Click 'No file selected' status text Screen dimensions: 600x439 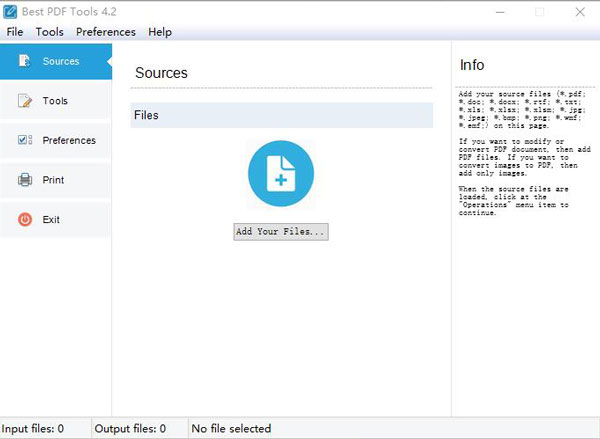click(x=231, y=429)
